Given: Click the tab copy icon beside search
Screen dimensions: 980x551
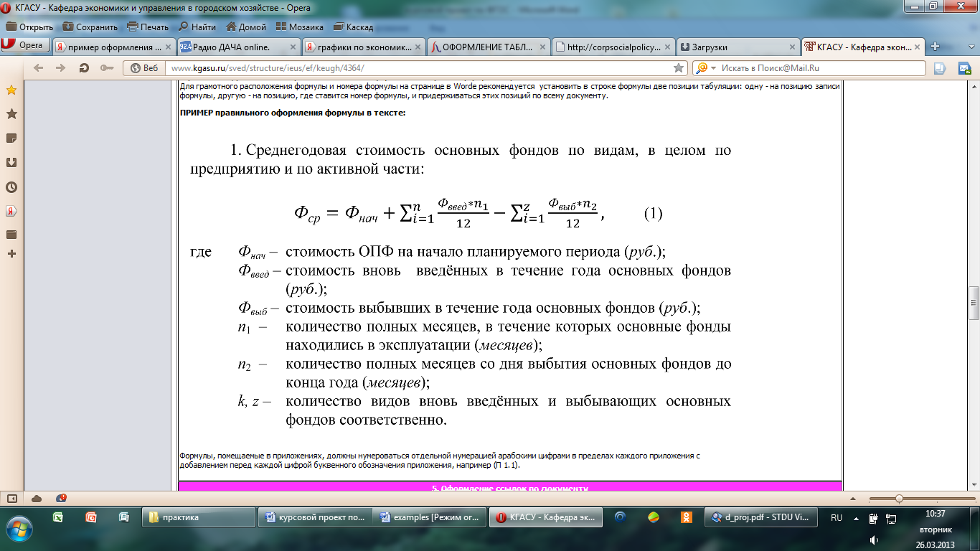Looking at the screenshot, I should point(940,68).
